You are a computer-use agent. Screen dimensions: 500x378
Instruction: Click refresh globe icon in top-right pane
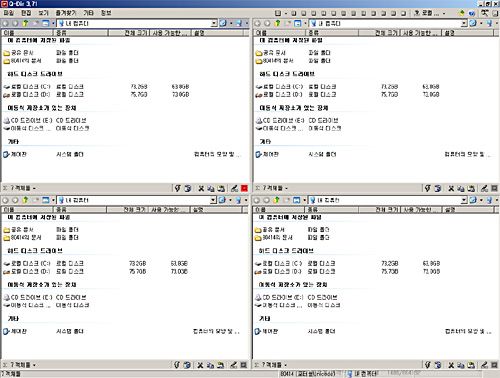tap(473, 23)
